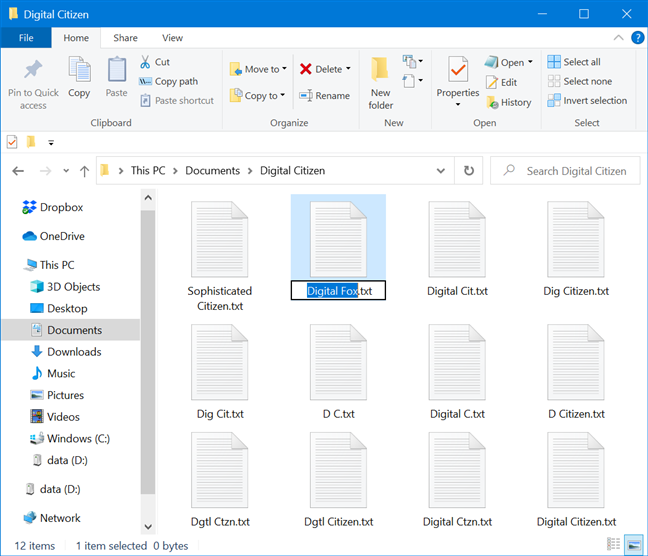Image resolution: width=648 pixels, height=556 pixels.
Task: Open the View ribbon tab
Action: tap(172, 38)
